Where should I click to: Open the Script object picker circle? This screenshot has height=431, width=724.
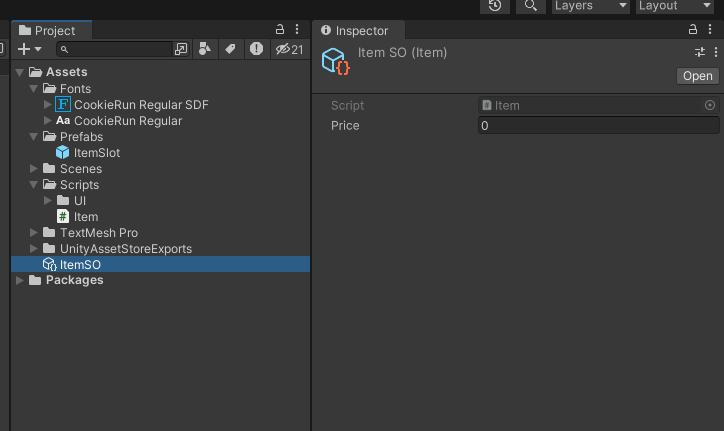point(710,105)
